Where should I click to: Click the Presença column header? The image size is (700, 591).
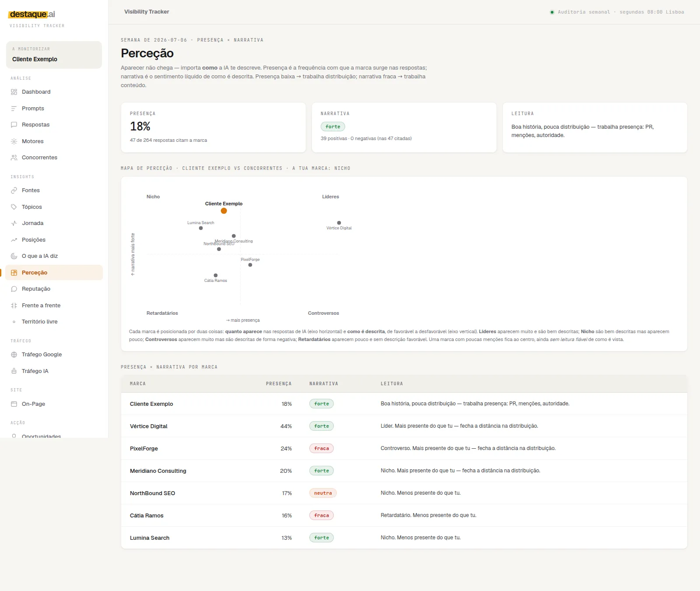(x=279, y=384)
